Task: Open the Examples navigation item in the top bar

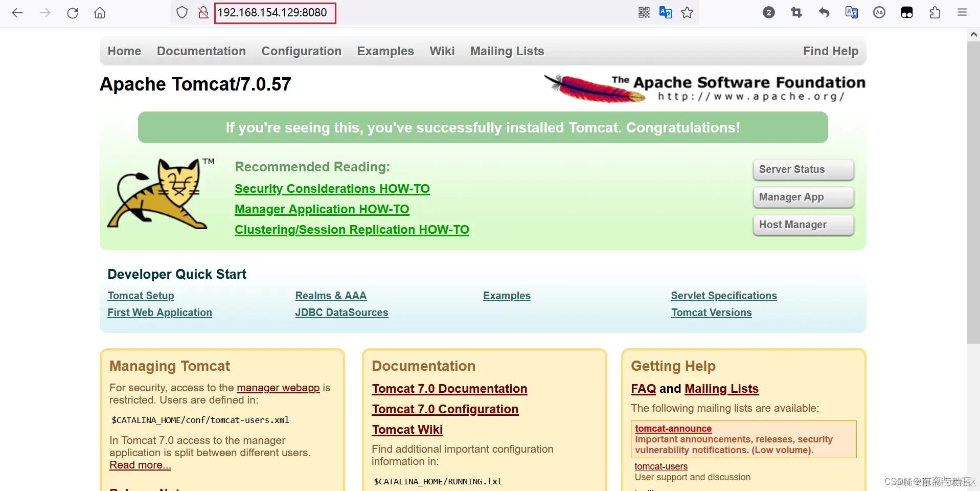Action: tap(385, 51)
